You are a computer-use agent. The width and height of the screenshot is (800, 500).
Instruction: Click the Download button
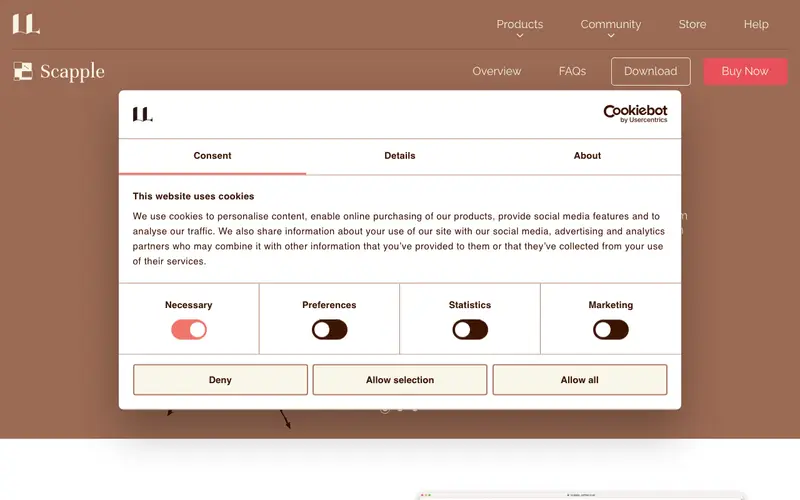(651, 71)
